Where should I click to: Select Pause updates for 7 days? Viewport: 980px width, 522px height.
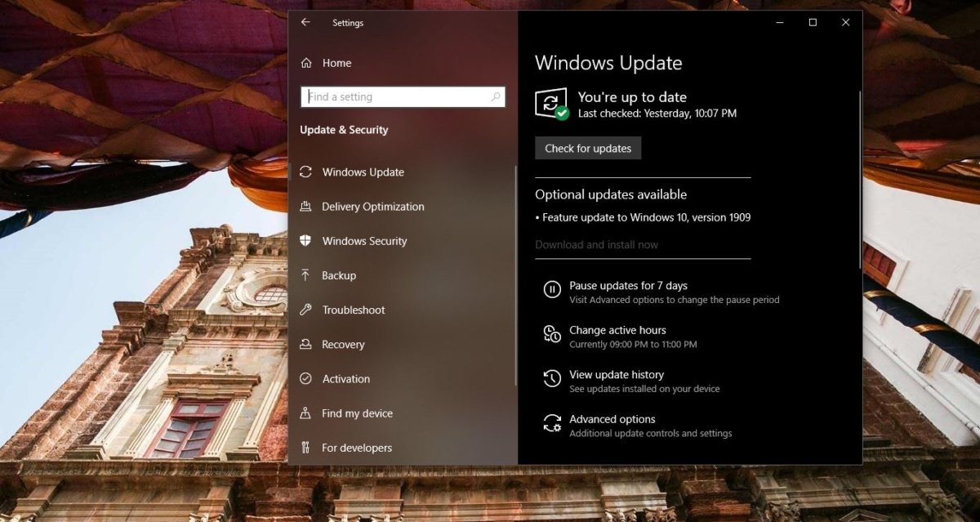(x=628, y=285)
